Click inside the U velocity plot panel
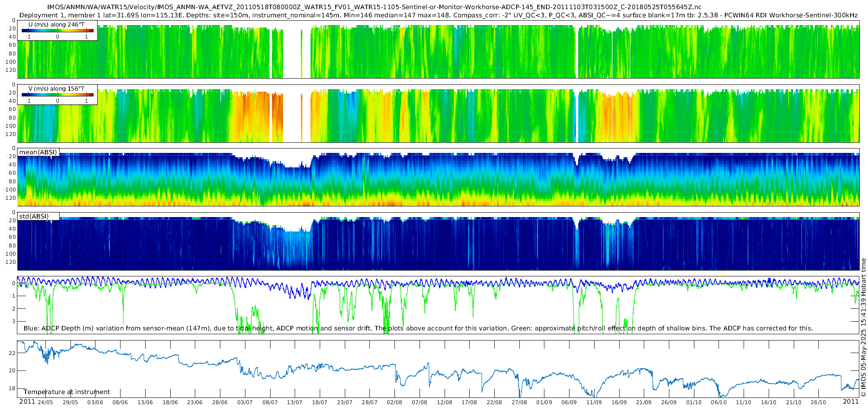Image resolution: width=868 pixels, height=410 pixels. coord(438,49)
